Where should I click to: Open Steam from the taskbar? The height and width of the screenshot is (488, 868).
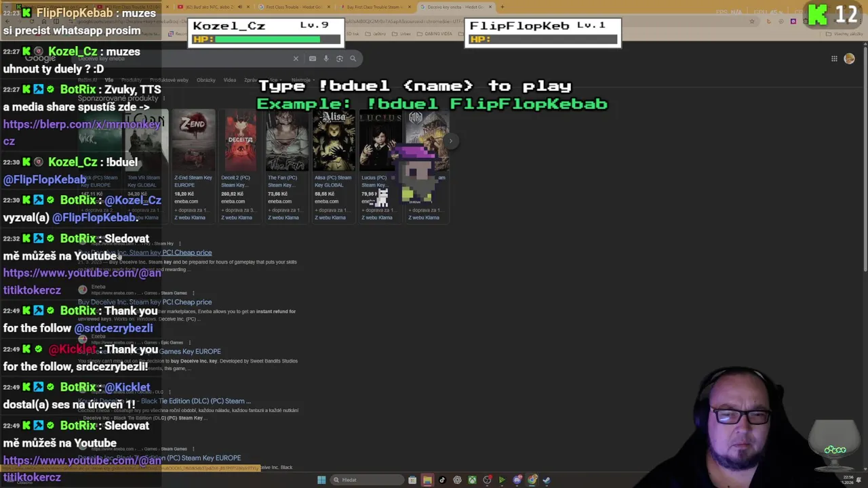point(547,480)
